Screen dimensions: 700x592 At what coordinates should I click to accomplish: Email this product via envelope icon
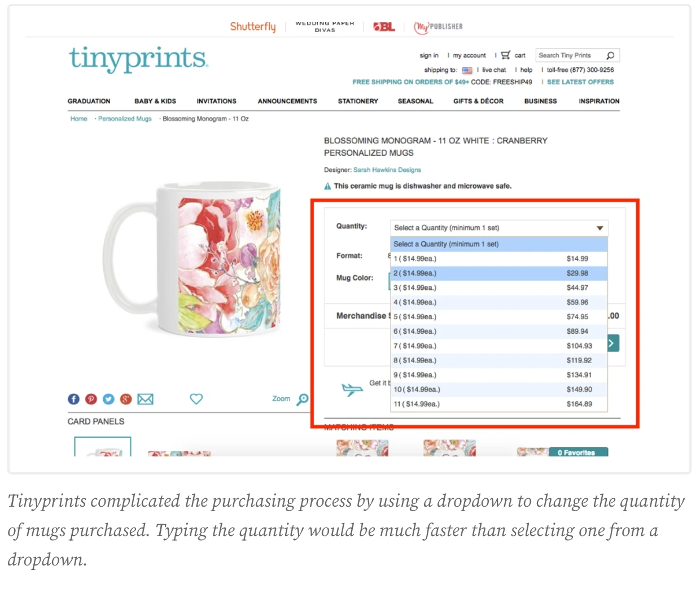click(x=146, y=399)
